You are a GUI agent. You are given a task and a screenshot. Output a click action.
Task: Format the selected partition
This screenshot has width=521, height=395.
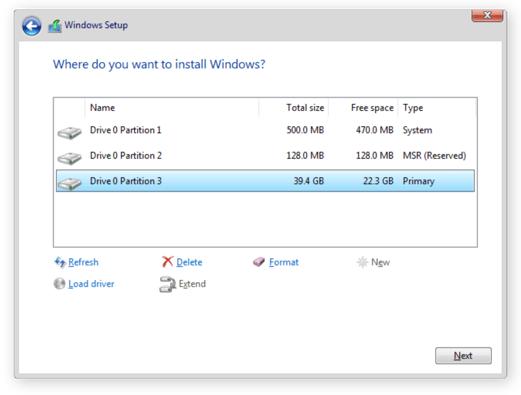coord(284,262)
